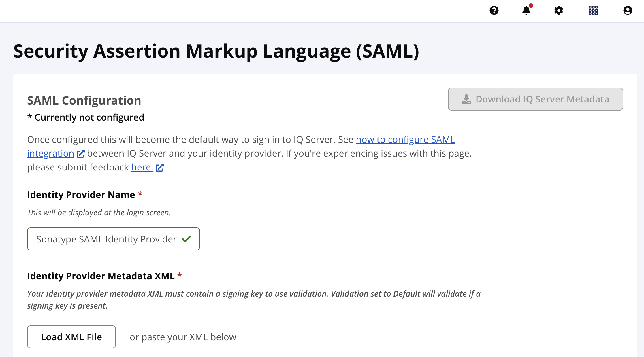Click the user account profile icon
Image resolution: width=644 pixels, height=357 pixels.
coord(627,11)
